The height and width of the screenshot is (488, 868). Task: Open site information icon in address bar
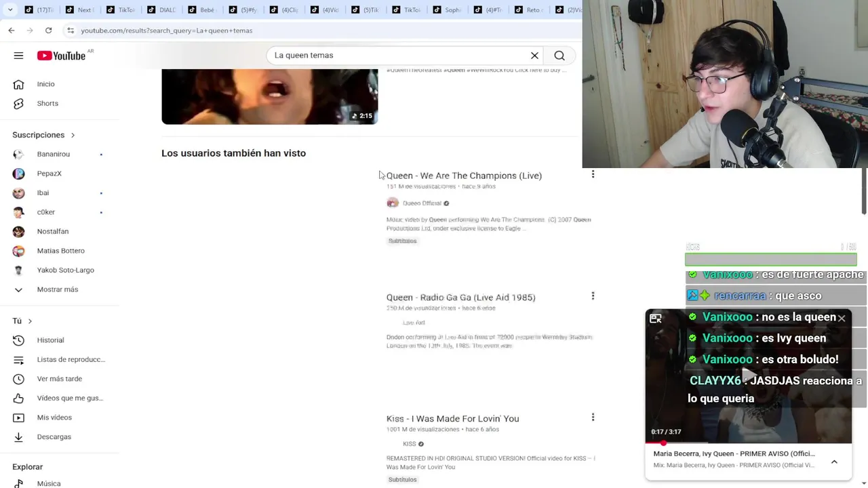point(71,30)
